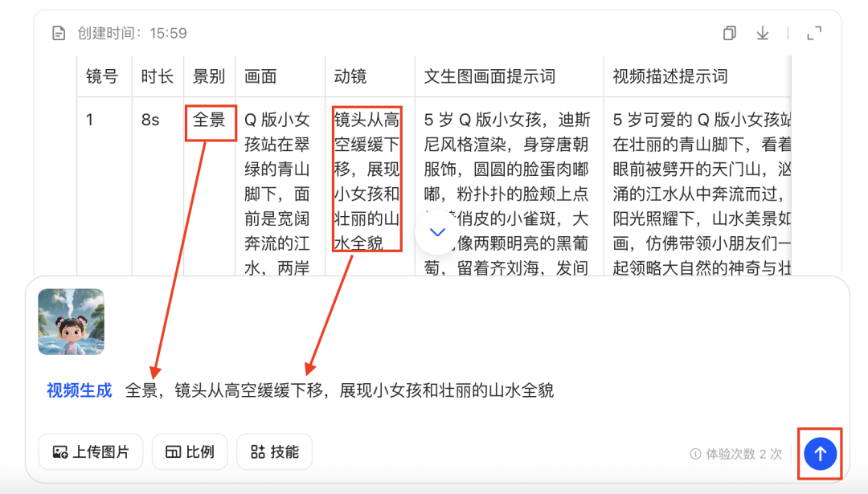
Task: Copy the storyboard document
Action: pyautogui.click(x=729, y=33)
